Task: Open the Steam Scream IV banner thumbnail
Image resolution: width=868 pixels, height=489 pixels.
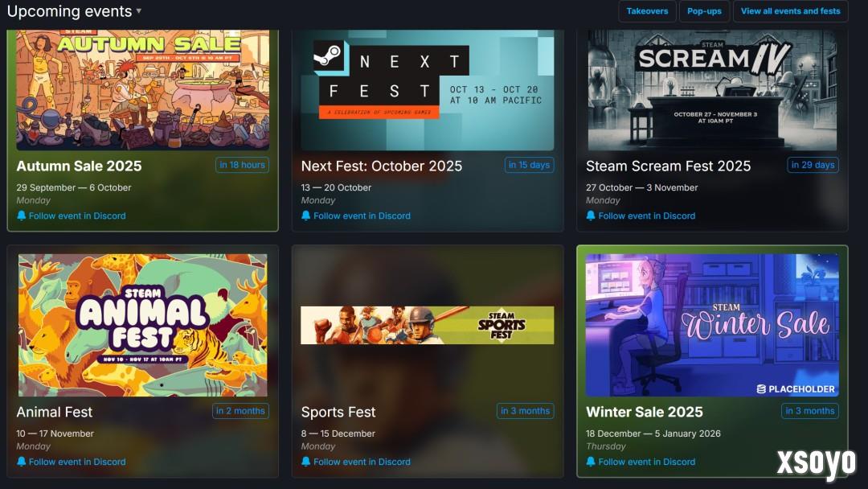Action: (712, 90)
